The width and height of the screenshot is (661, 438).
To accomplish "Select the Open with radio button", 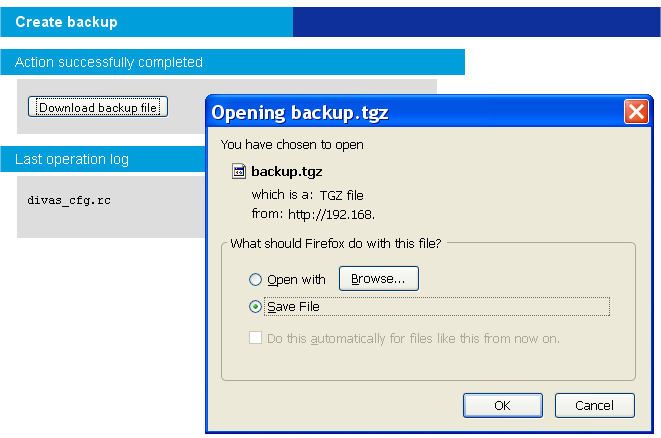I will (x=255, y=280).
